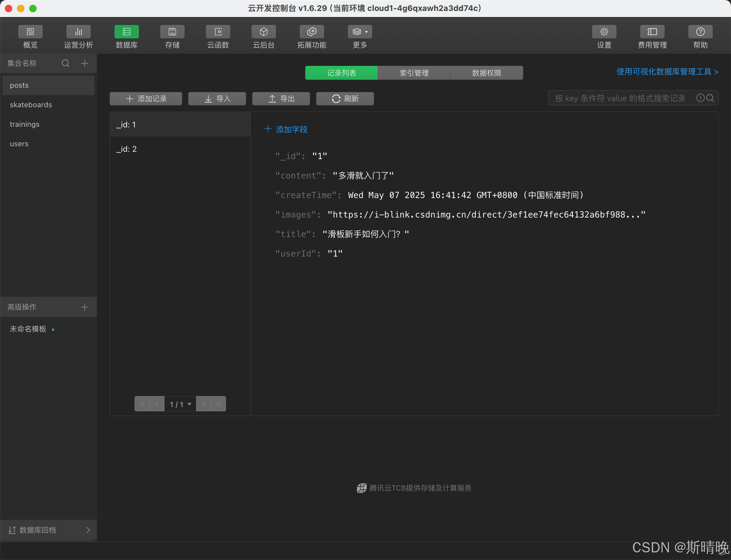
Task: Click the 费用管理 billing icon
Action: pos(652,32)
